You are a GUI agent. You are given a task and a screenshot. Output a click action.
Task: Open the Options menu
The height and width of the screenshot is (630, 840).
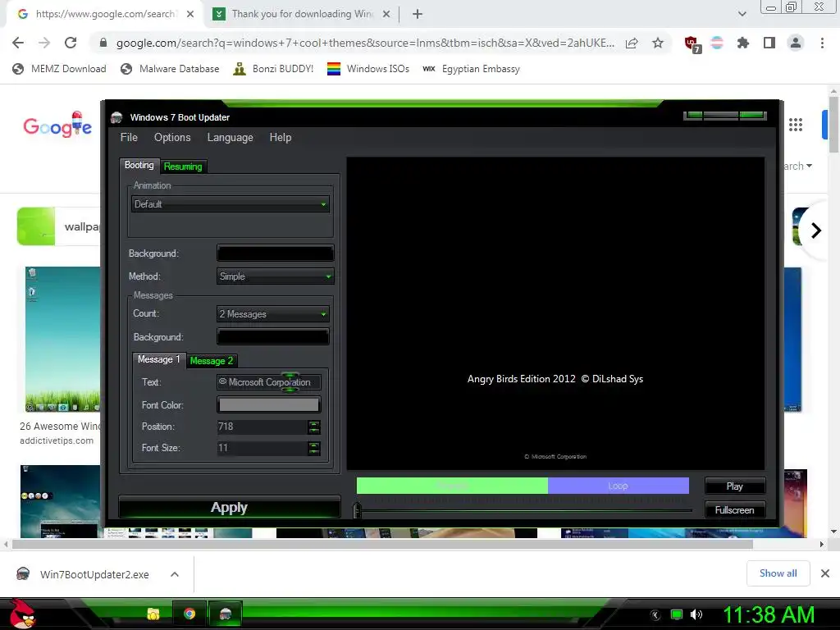(x=172, y=137)
